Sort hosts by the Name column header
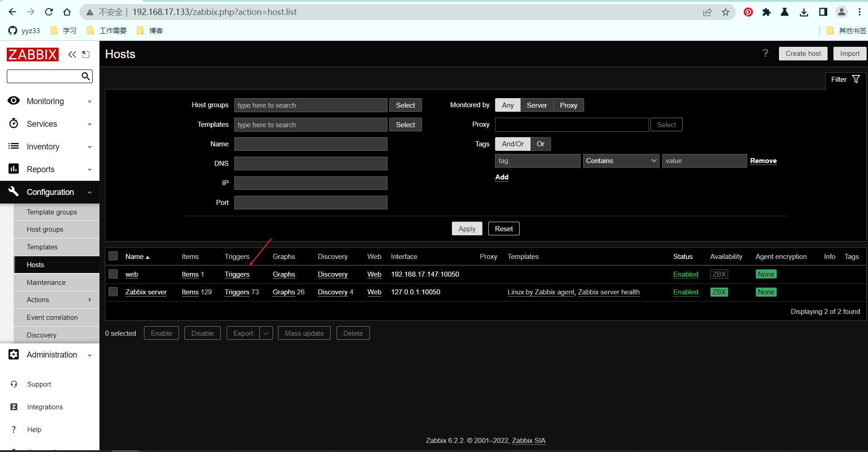 pos(137,257)
